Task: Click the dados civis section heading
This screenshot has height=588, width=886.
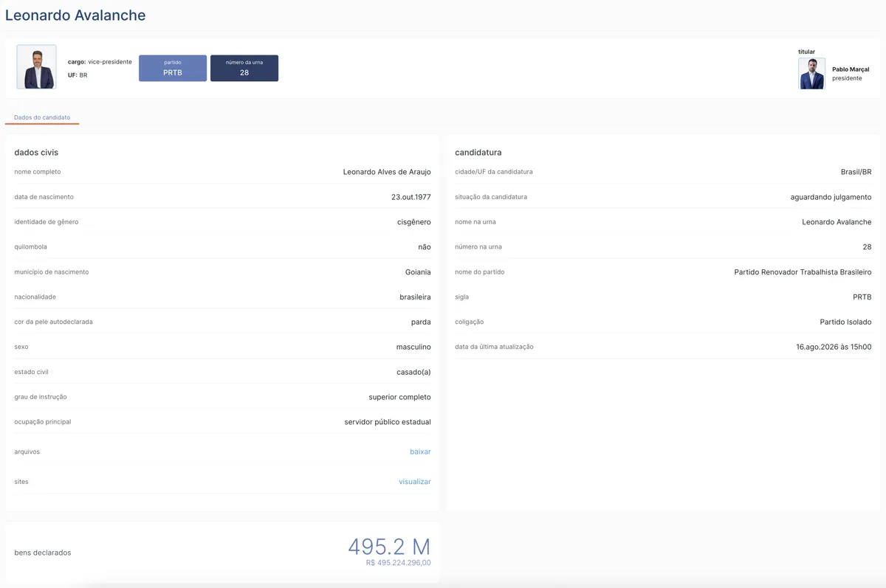Action: pyautogui.click(x=36, y=153)
